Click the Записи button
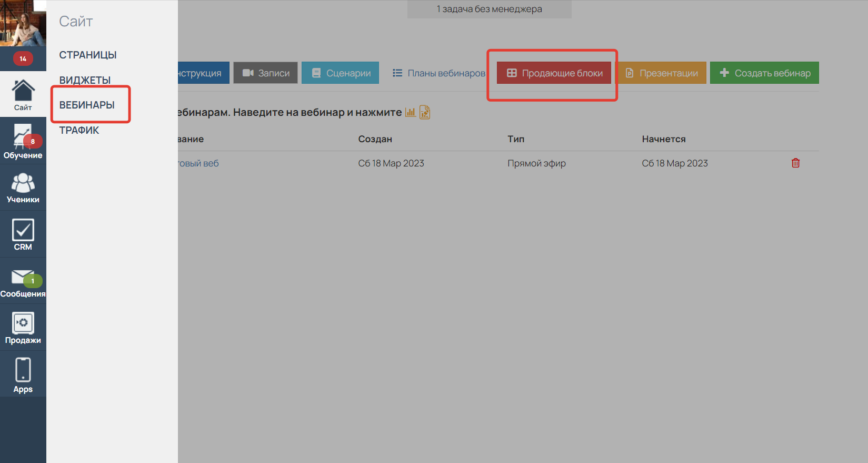The width and height of the screenshot is (868, 463). coord(266,73)
